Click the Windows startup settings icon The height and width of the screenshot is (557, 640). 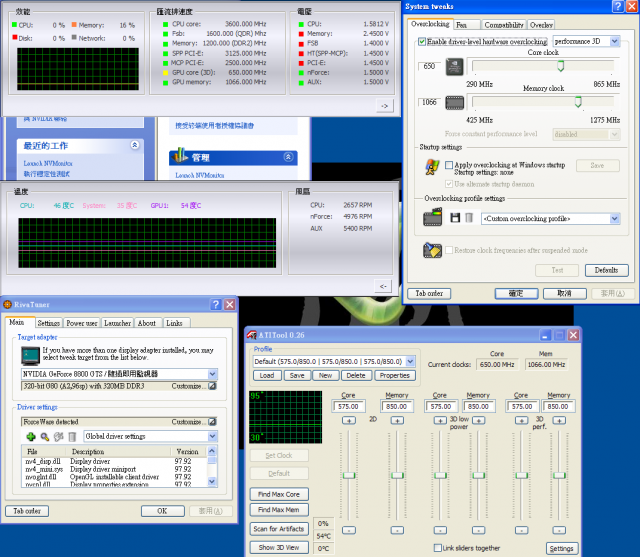coord(432,167)
